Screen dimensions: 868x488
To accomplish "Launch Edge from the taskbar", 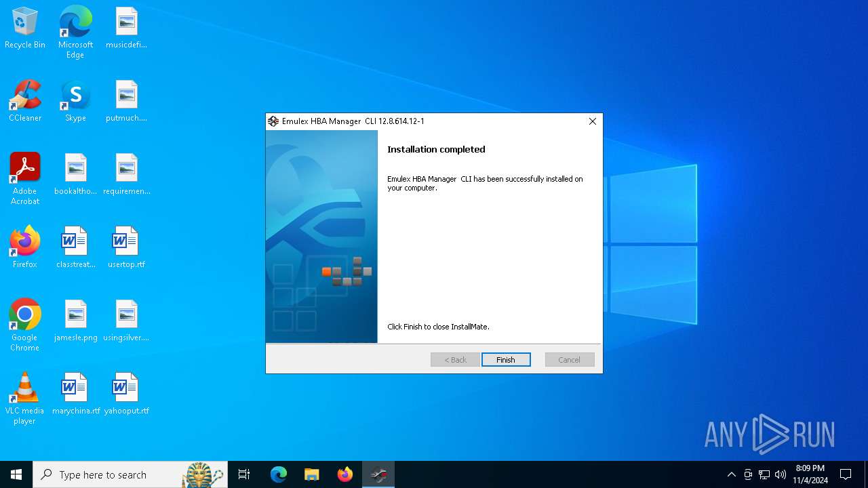I will click(x=279, y=474).
